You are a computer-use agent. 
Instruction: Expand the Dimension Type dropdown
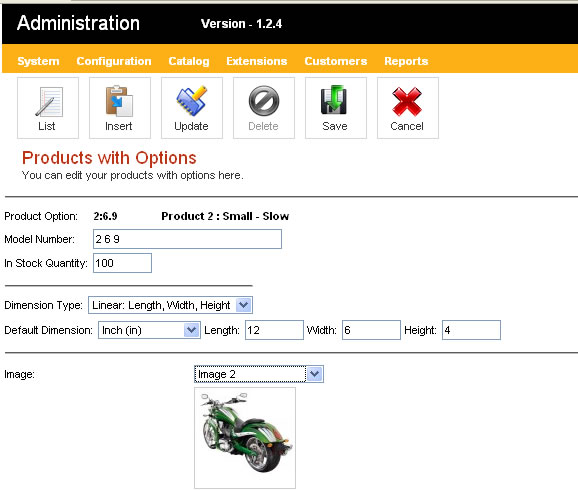[170, 305]
